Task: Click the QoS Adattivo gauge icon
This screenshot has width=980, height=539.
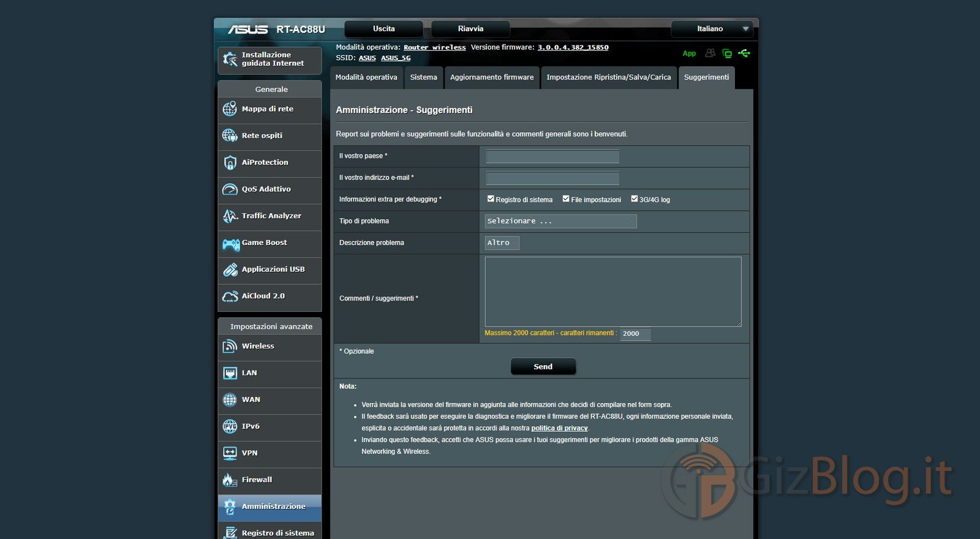Action: point(230,189)
